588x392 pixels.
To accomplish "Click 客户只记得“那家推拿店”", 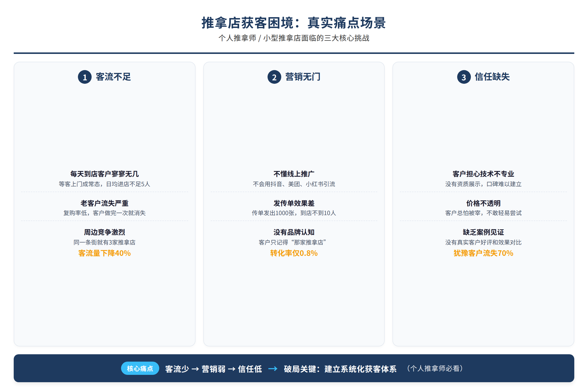I will (x=293, y=242).
